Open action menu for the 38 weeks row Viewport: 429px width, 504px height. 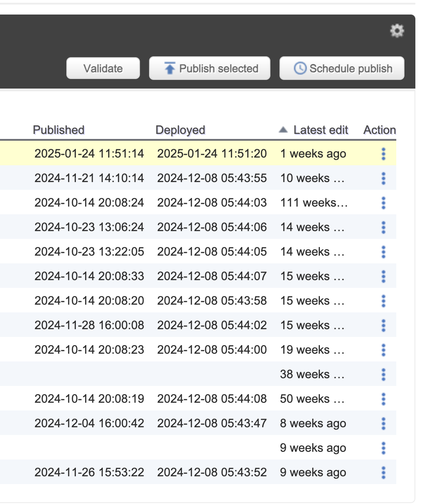[x=383, y=374]
